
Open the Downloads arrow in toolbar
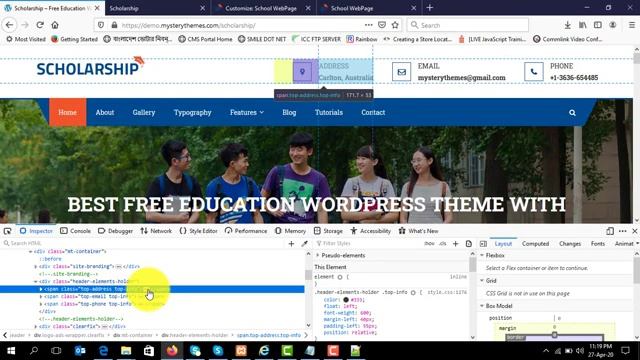pyautogui.click(x=567, y=25)
